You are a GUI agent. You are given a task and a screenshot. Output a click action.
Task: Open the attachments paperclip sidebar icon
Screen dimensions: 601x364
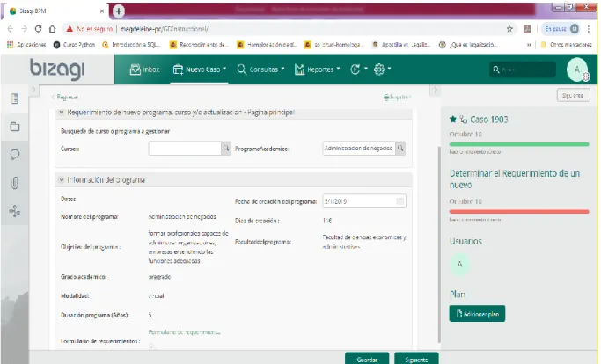[x=15, y=183]
